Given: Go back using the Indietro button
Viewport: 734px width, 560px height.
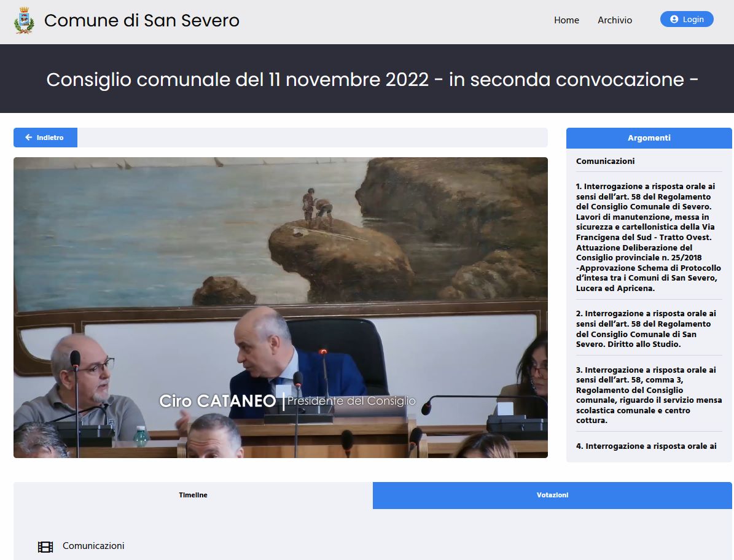Looking at the screenshot, I should [45, 138].
